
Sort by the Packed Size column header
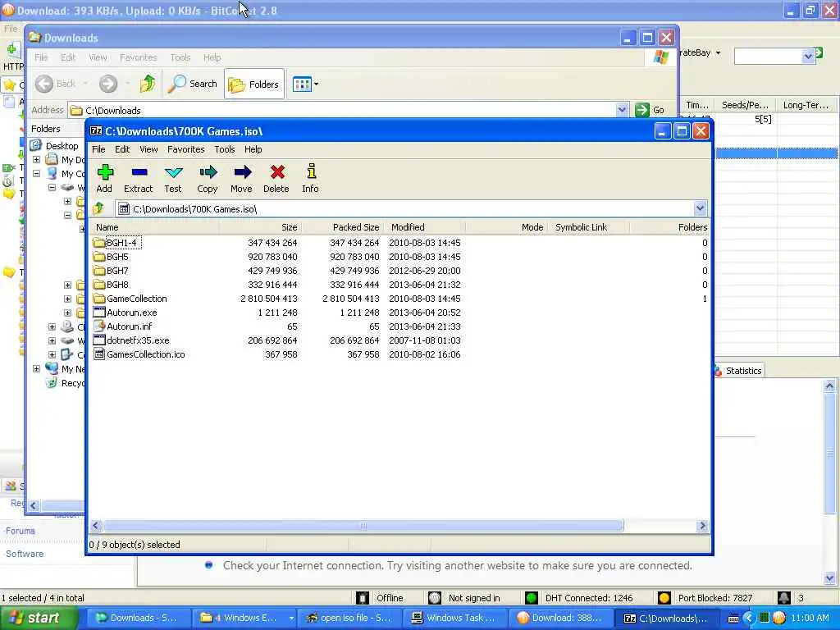click(x=342, y=227)
